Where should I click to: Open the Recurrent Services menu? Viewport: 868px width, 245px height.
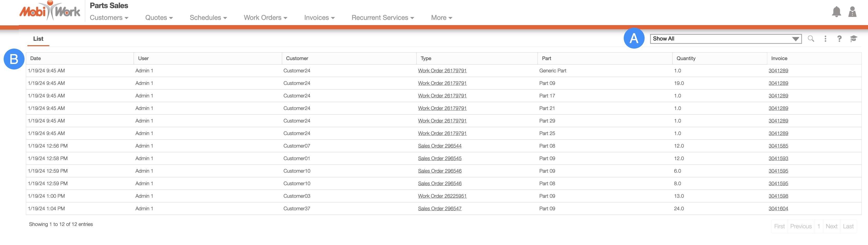382,17
